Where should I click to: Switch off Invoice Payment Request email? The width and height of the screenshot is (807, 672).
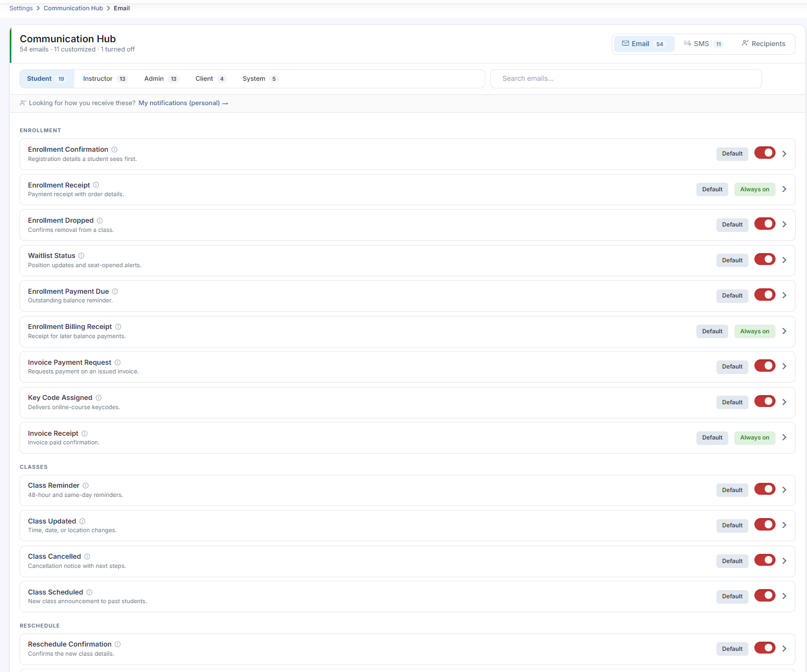[765, 366]
